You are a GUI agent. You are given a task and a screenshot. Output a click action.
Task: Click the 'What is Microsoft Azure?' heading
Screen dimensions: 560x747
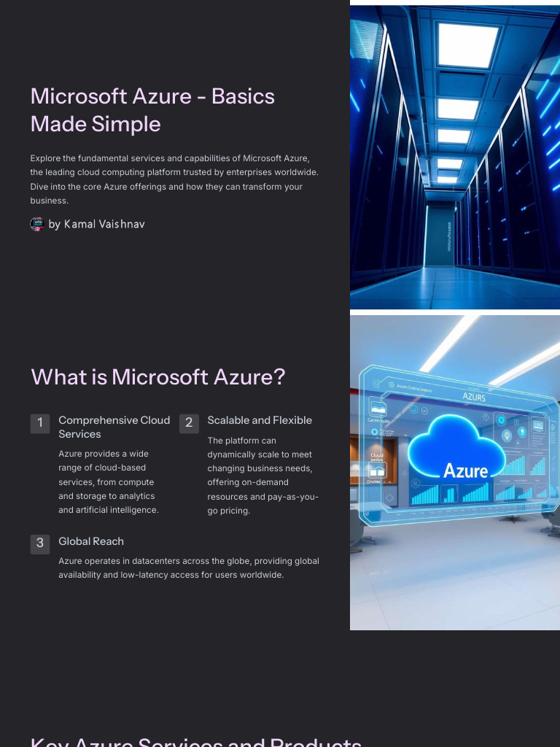[157, 377]
